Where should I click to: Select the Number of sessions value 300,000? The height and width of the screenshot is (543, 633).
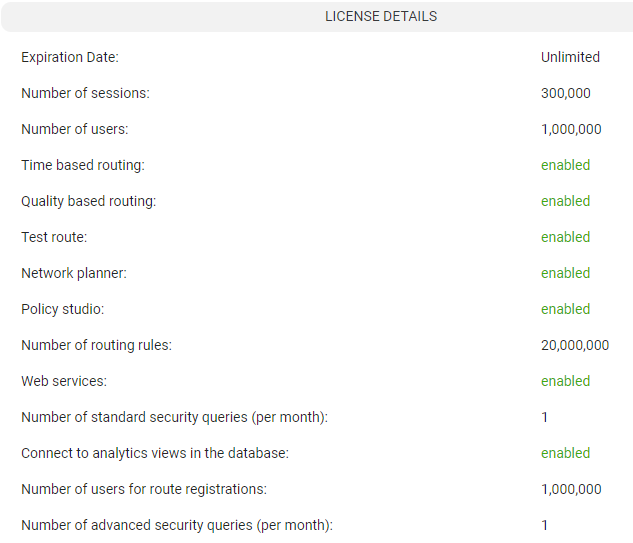[x=566, y=93]
